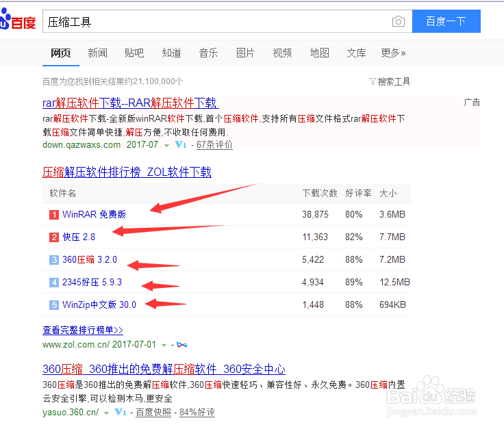Expand dropdown arrow beside zol.com.cn date
The image size is (504, 429).
click(x=164, y=346)
